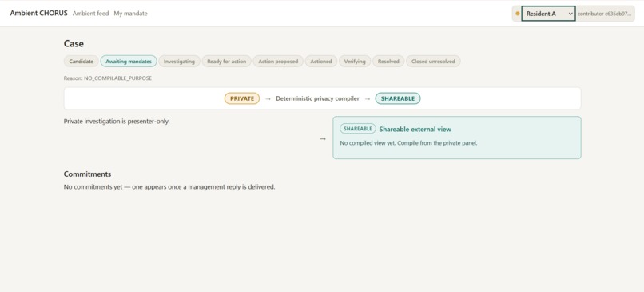The width and height of the screenshot is (644, 292).
Task: Click the Reason: NO_COMPILABLE_PURPOSE text
Action: click(x=108, y=78)
